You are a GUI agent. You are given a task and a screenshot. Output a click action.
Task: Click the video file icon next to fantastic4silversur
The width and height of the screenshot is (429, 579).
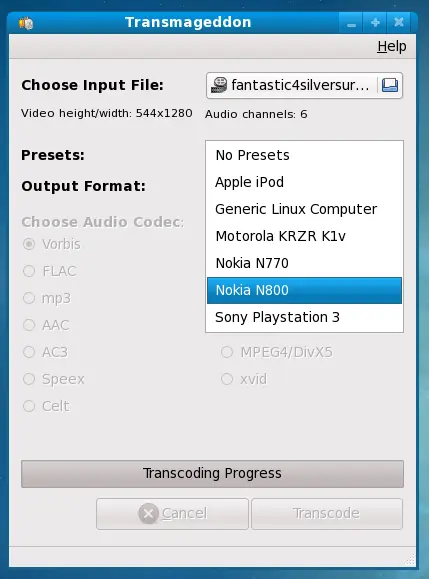pyautogui.click(x=219, y=85)
